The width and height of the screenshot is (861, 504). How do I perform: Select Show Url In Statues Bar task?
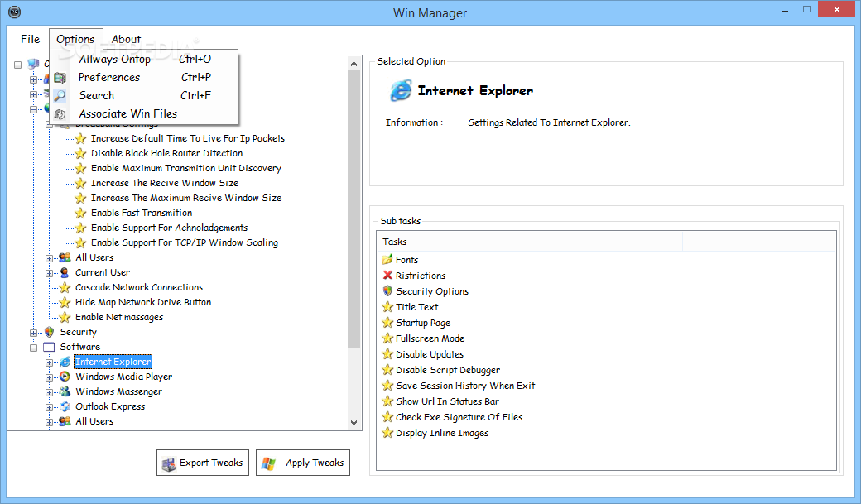click(x=448, y=401)
